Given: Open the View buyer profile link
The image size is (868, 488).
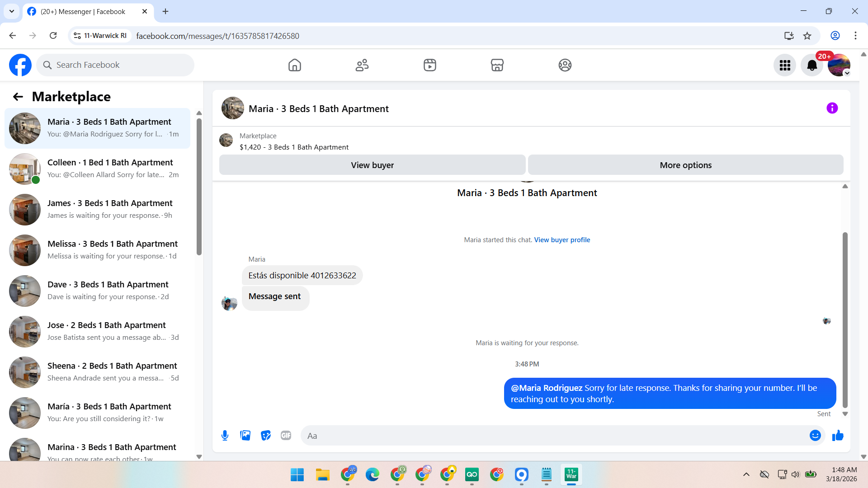Looking at the screenshot, I should click(562, 240).
